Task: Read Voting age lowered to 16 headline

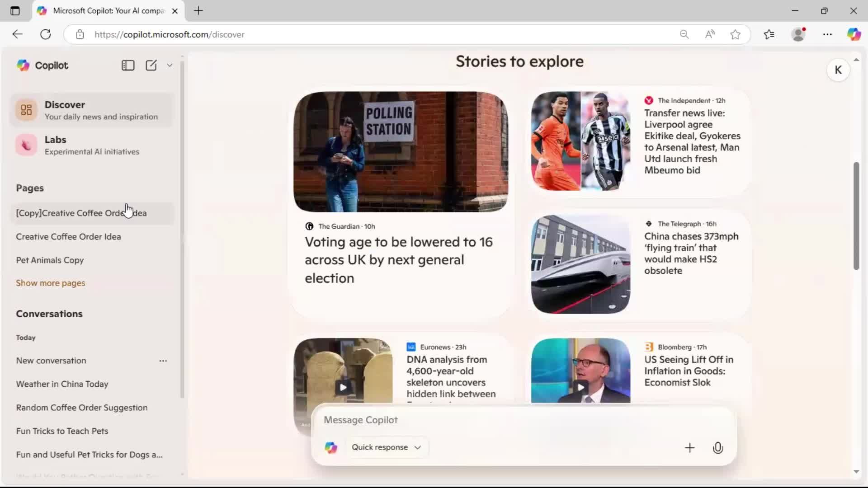Action: [398, 260]
